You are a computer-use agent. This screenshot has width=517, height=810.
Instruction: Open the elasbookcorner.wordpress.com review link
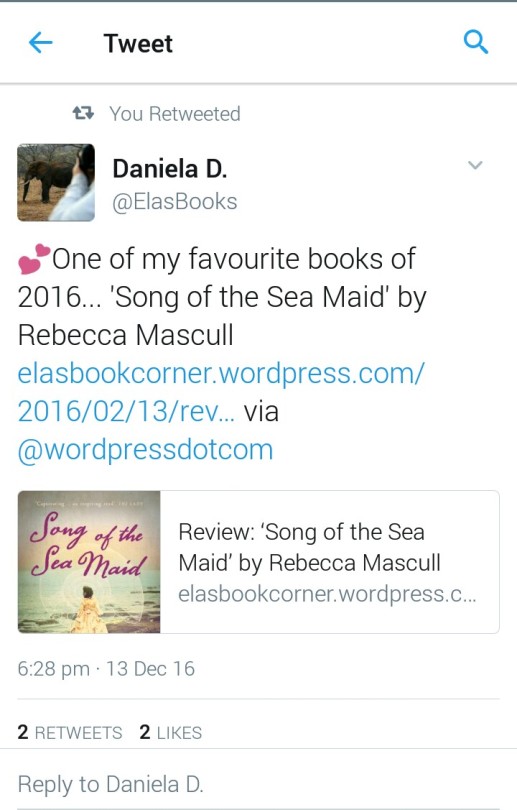click(x=221, y=392)
